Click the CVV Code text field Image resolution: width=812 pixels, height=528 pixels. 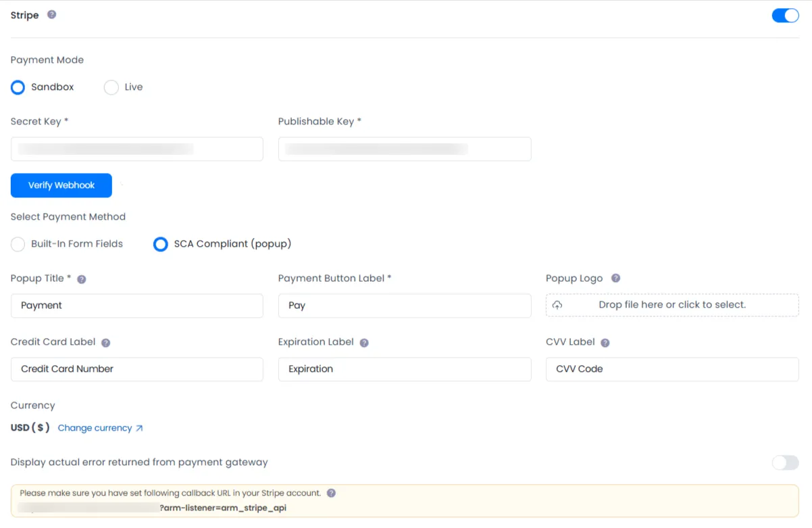pos(671,369)
